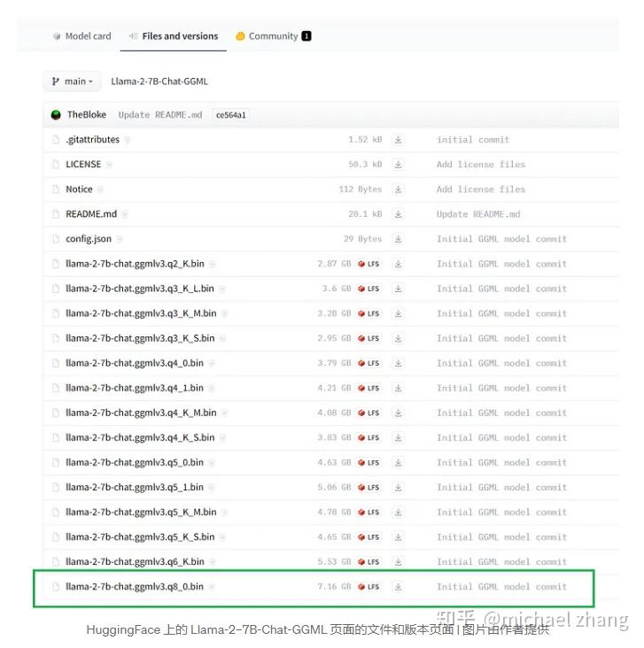The width and height of the screenshot is (644, 648).
Task: Click Community tab count badge
Action: (x=306, y=36)
